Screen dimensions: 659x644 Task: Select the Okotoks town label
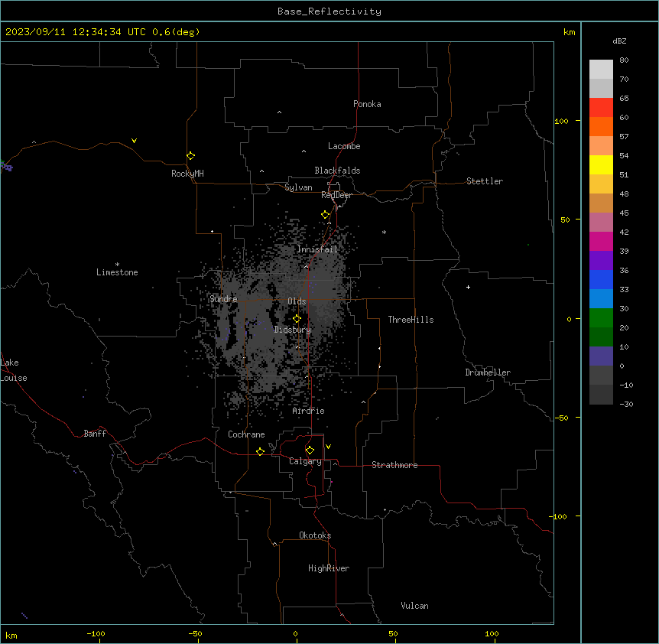click(x=315, y=535)
